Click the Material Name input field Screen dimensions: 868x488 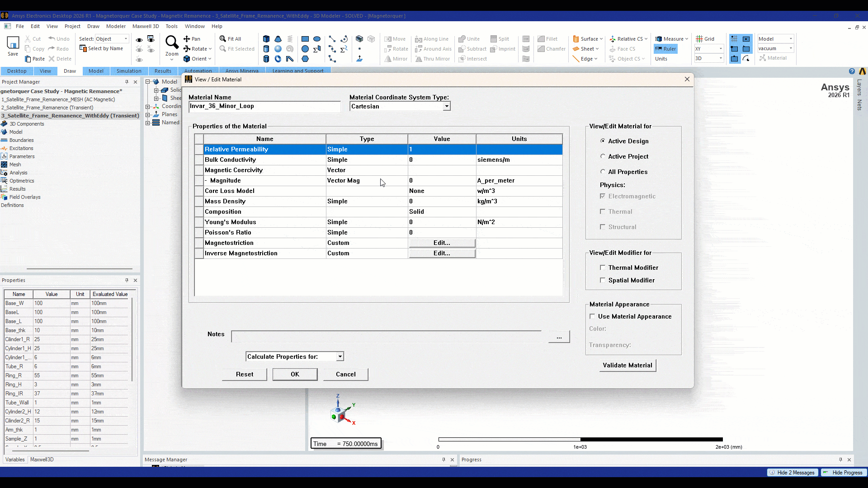click(264, 106)
